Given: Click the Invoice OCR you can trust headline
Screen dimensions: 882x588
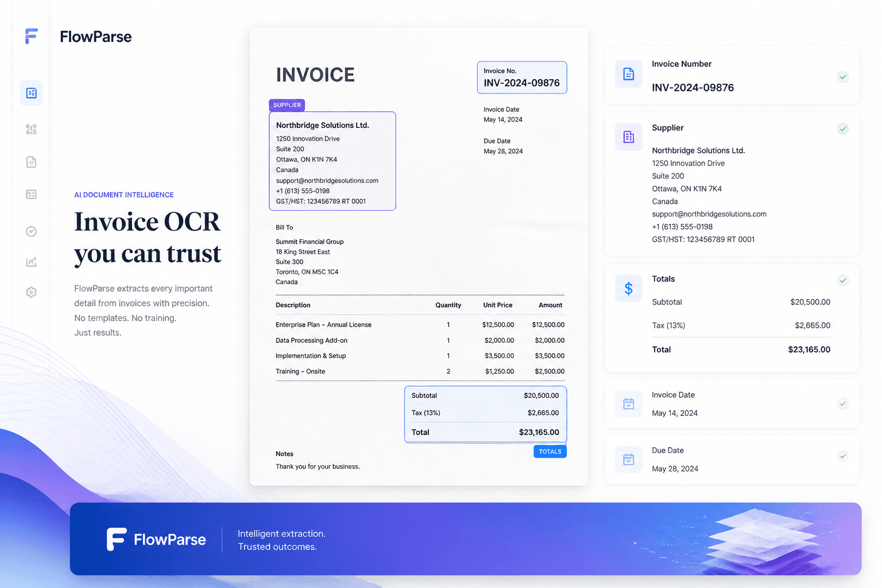Looking at the screenshot, I should [x=148, y=238].
